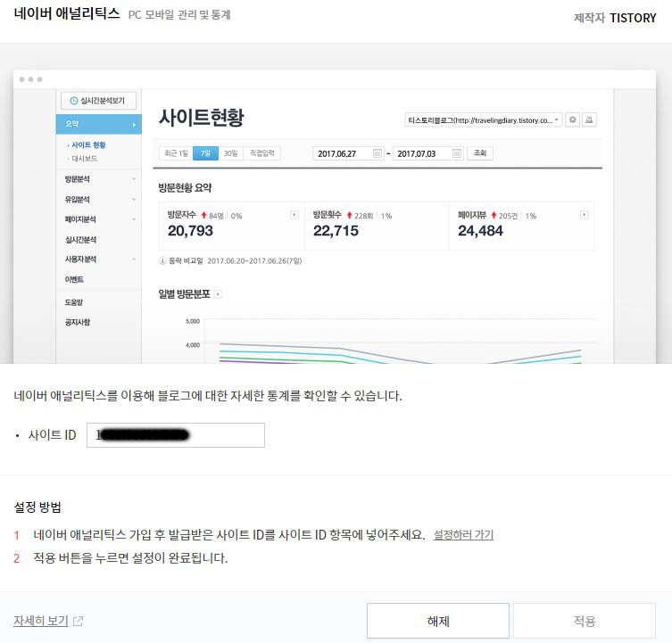The height and width of the screenshot is (643, 672).
Task: Expand the 방문자수 card arrow
Action: pos(294,215)
